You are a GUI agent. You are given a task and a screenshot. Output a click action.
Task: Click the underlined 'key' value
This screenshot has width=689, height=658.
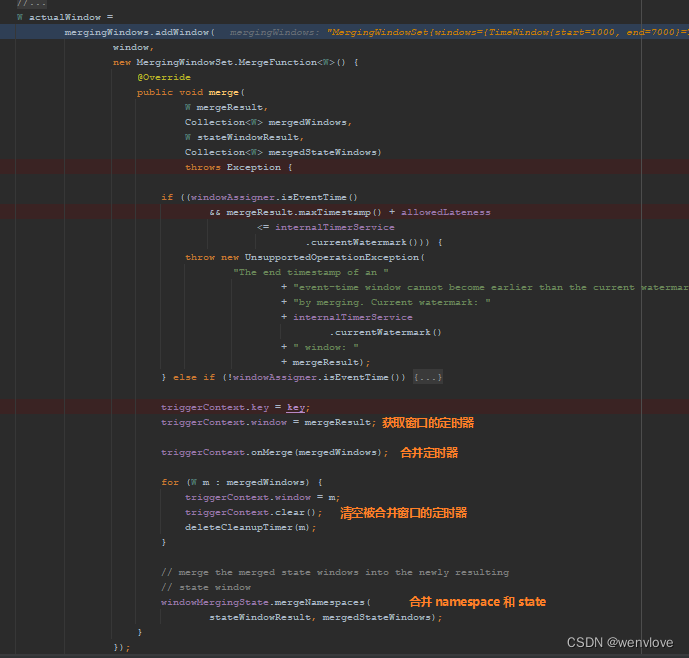coord(296,407)
